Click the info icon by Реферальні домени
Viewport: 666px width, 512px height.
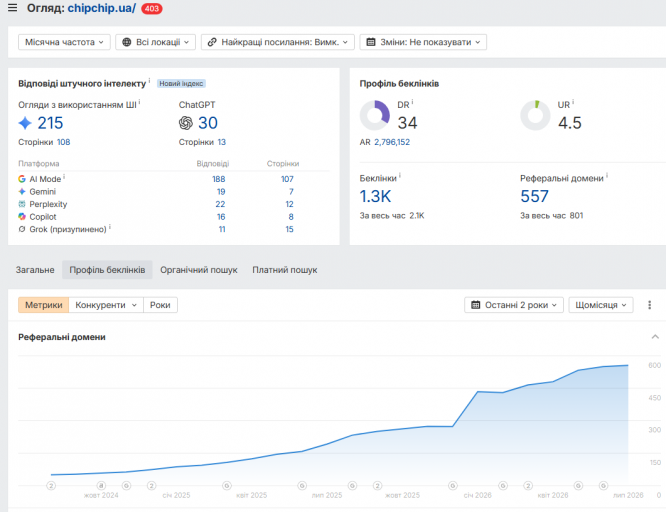click(x=607, y=175)
